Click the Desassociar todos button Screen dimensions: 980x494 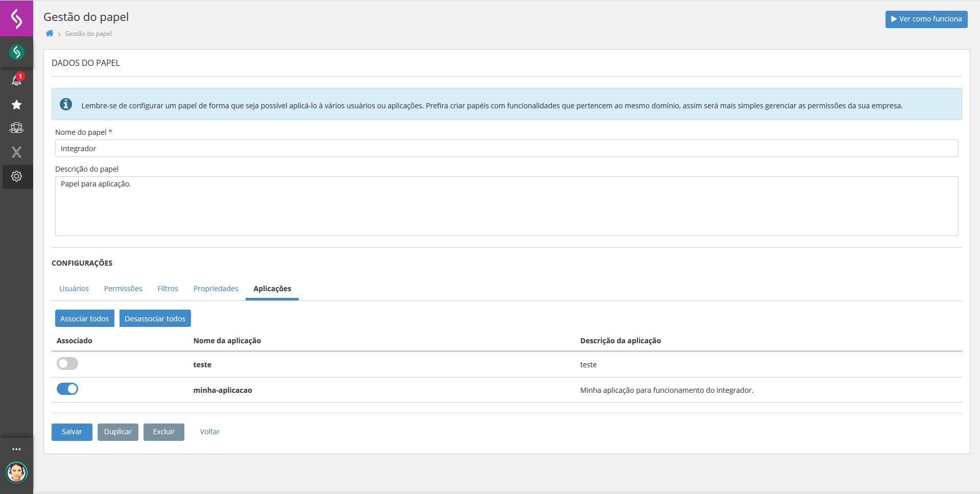tap(155, 318)
